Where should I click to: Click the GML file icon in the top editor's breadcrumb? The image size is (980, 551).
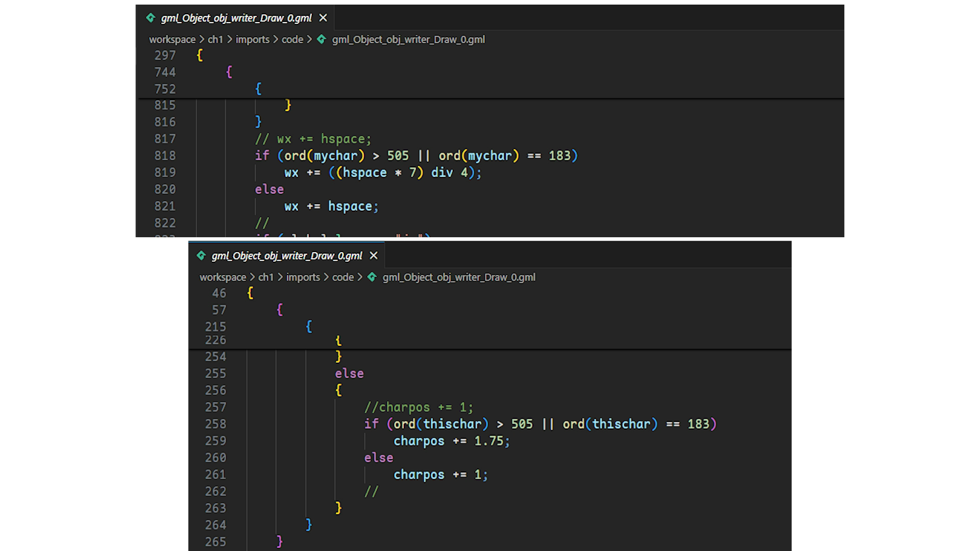[321, 39]
